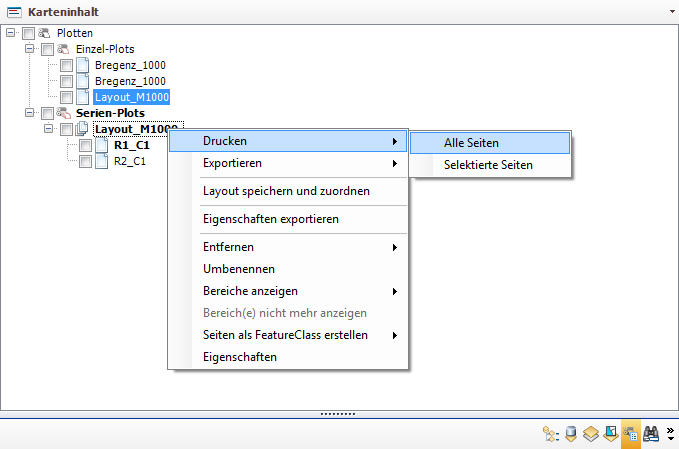
Task: Select the Plotten tree label
Action: (74, 33)
